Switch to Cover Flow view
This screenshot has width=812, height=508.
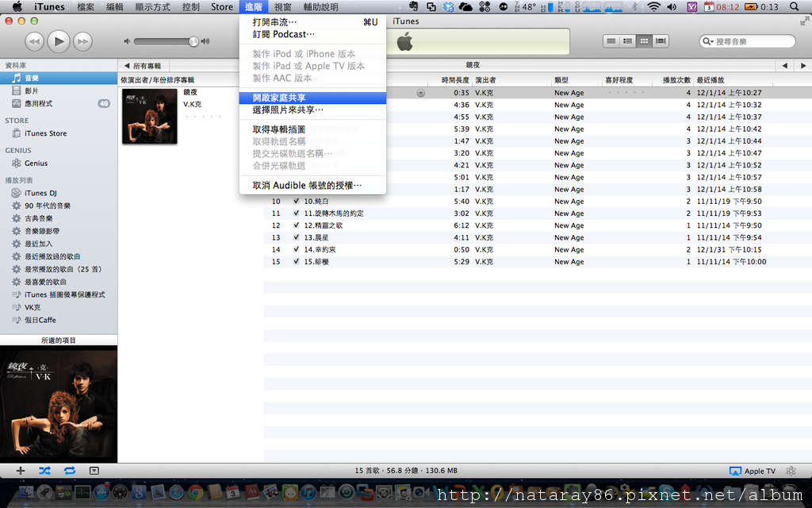tap(661, 41)
